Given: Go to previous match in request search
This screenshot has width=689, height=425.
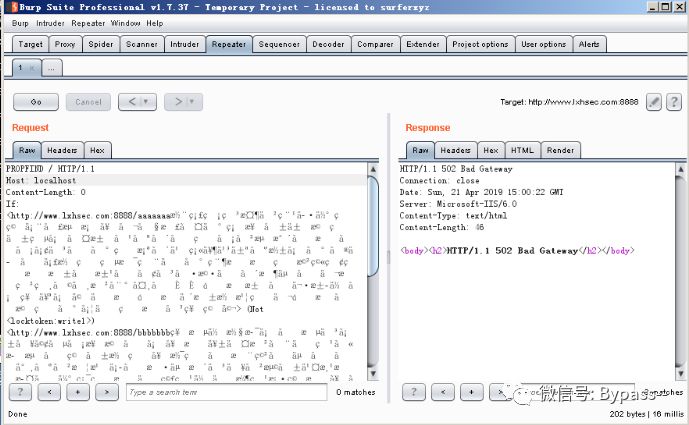Looking at the screenshot, I should click(49, 392).
